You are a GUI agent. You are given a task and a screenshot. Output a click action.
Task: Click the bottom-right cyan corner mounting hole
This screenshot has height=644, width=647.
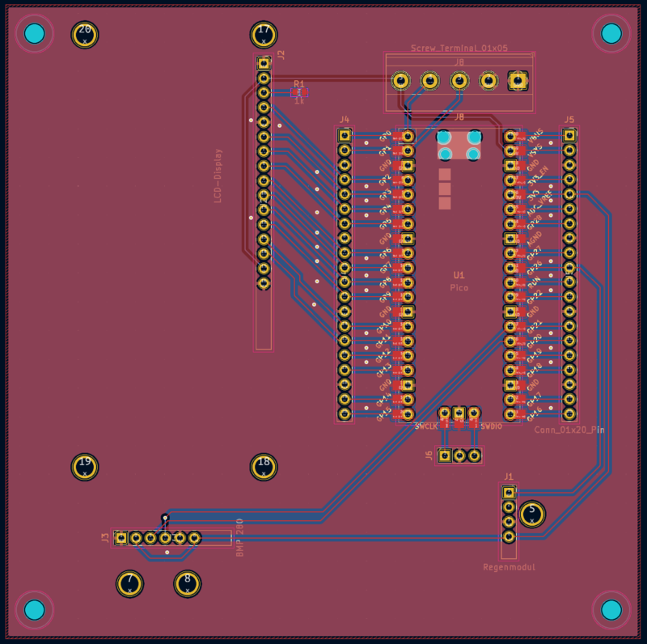click(x=611, y=609)
